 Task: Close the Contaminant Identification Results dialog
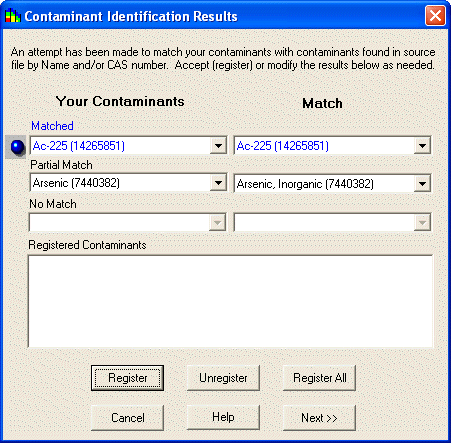[435, 16]
